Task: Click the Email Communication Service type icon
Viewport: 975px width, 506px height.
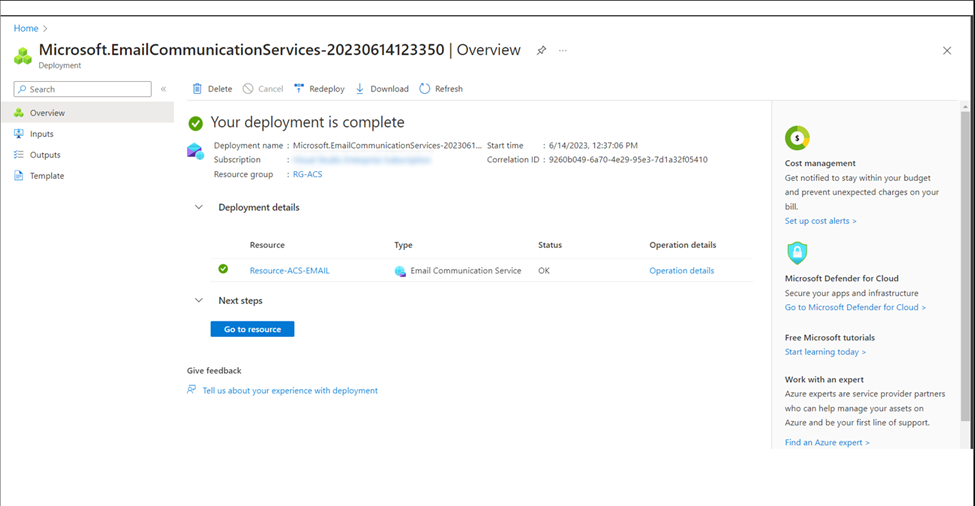Action: (x=400, y=271)
